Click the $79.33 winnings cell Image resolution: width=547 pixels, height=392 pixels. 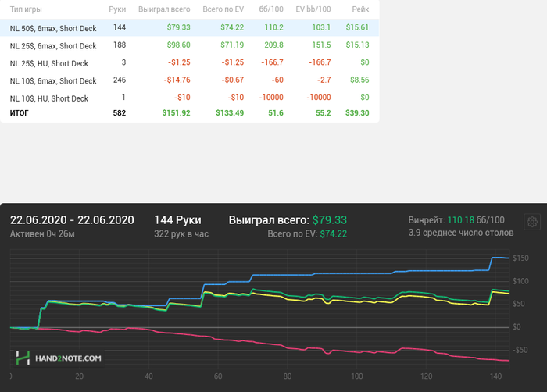tap(178, 27)
